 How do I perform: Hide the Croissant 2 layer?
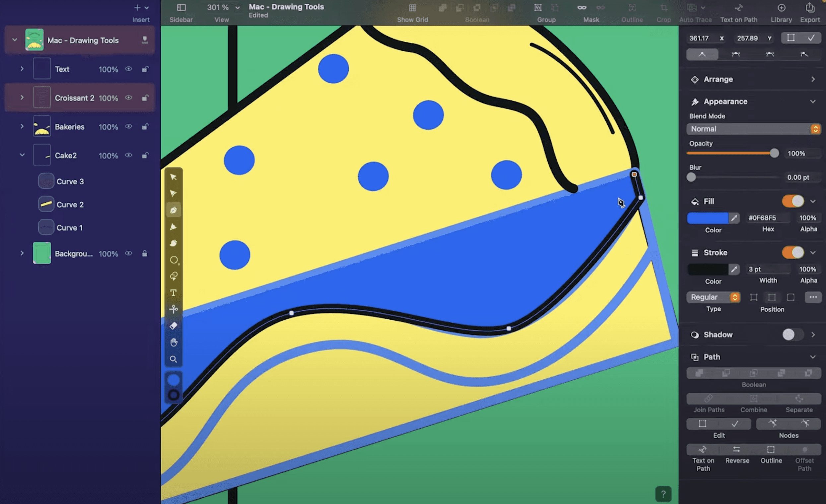[x=129, y=98]
